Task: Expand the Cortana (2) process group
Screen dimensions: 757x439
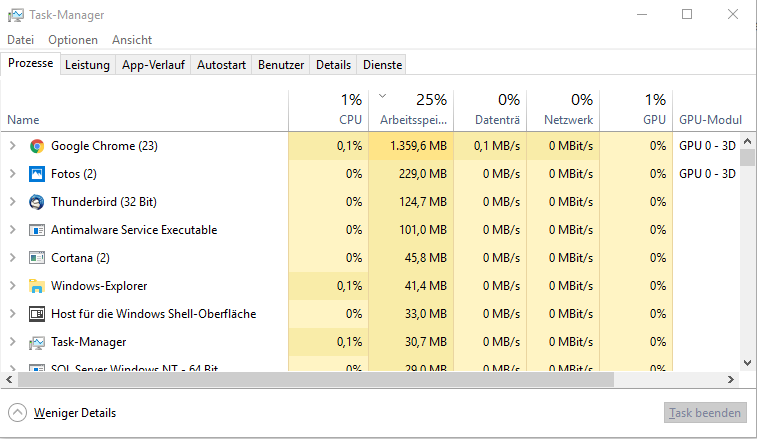Action: tap(13, 258)
